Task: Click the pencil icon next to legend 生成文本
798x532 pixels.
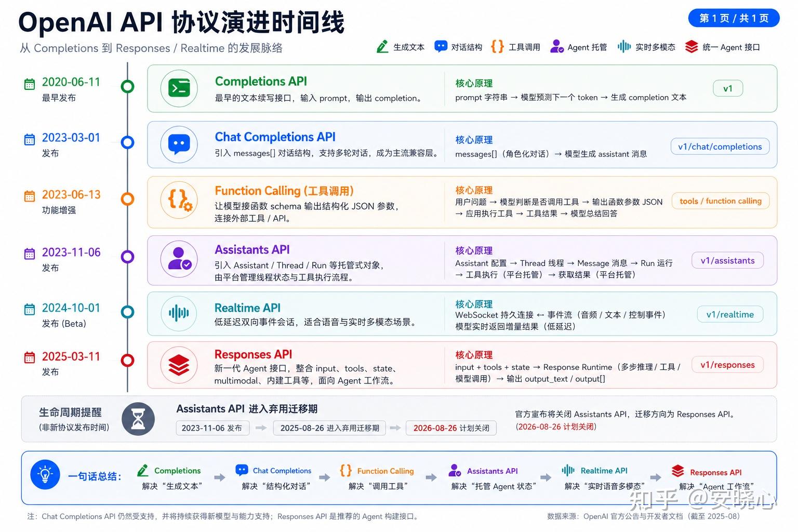Action: coord(382,47)
